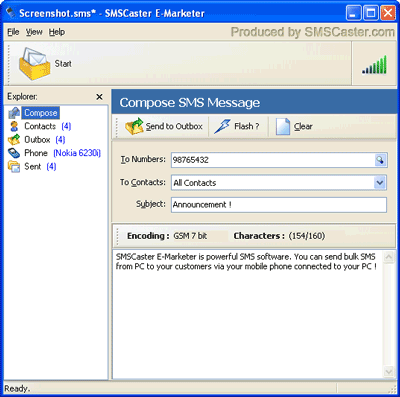
Task: Open the View menu
Action: pos(34,32)
